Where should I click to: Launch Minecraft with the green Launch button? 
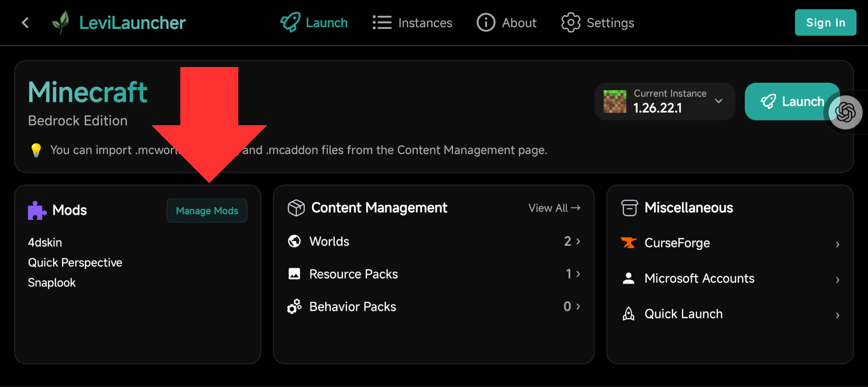coord(792,101)
